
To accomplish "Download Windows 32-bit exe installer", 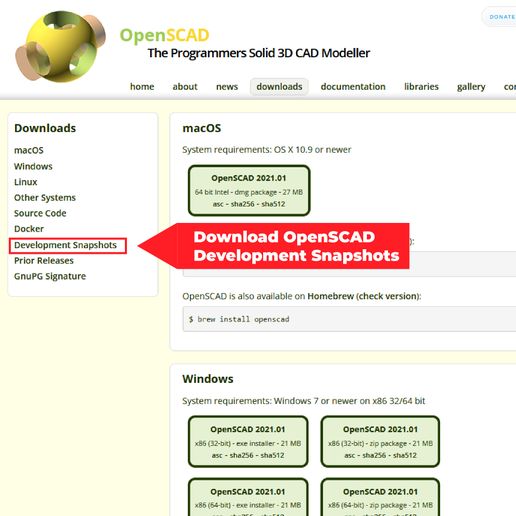I will (248, 441).
